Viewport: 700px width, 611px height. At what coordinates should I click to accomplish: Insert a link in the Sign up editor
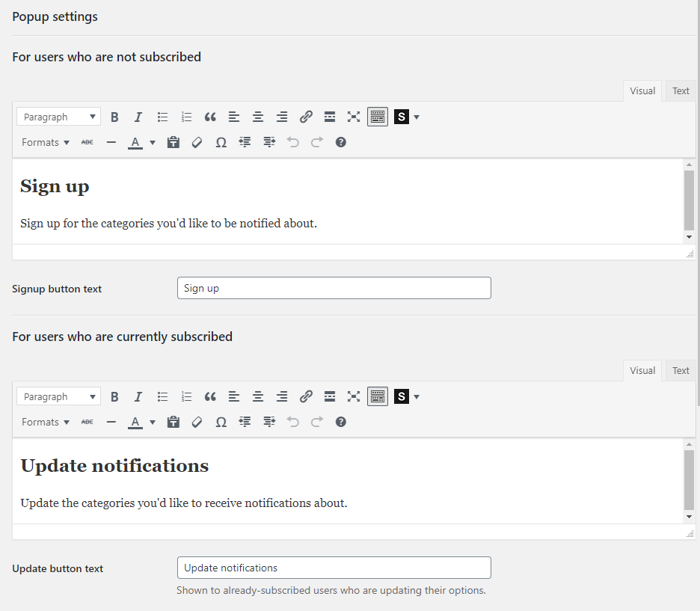(306, 117)
